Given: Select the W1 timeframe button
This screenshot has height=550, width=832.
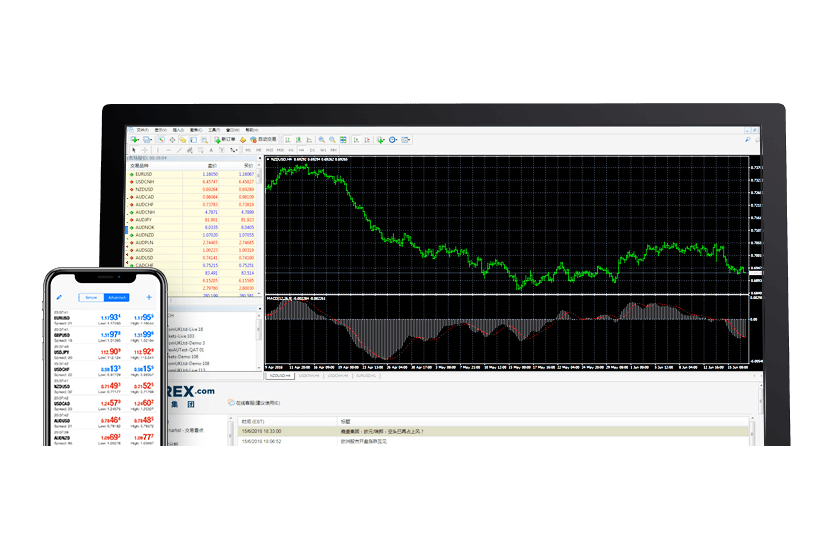Looking at the screenshot, I should click(323, 150).
